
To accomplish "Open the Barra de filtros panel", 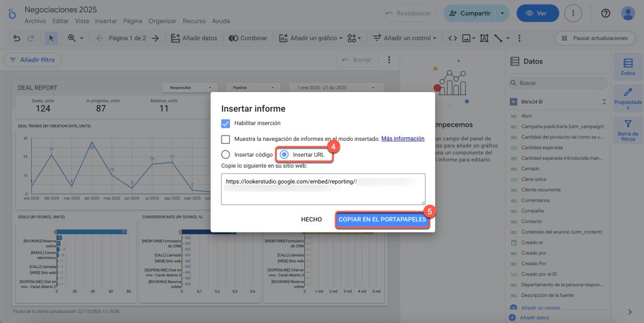I will click(628, 130).
